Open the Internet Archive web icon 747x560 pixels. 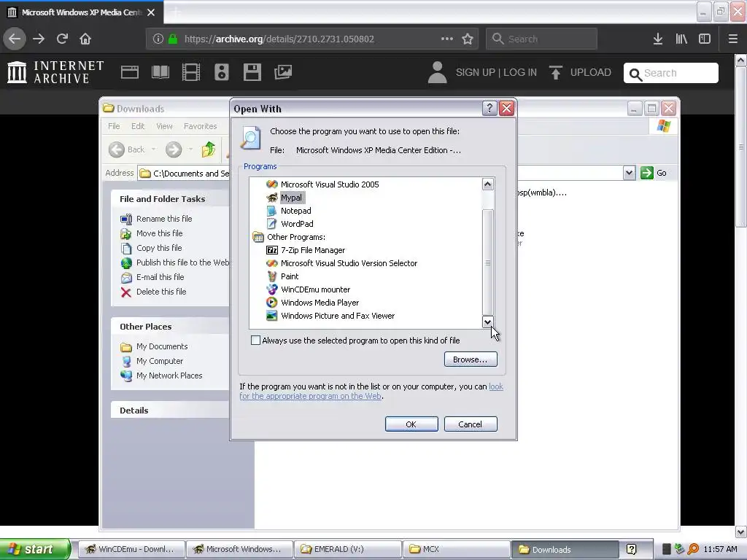coord(130,72)
